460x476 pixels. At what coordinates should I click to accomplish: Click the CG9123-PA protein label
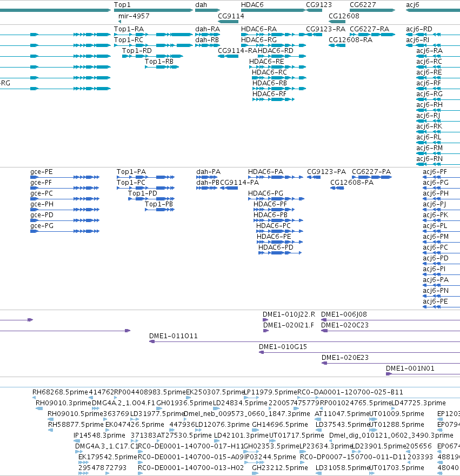point(326,172)
